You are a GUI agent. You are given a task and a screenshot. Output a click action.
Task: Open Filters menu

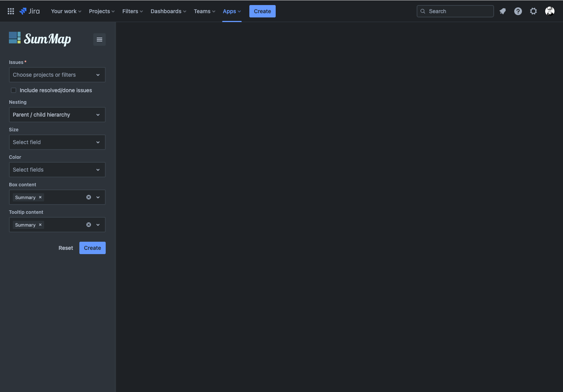click(x=132, y=11)
